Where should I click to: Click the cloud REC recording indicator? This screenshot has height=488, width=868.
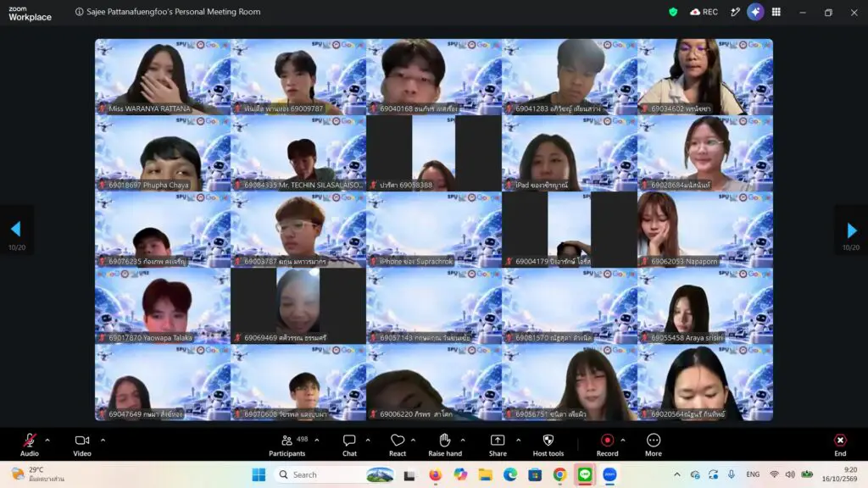(x=704, y=12)
